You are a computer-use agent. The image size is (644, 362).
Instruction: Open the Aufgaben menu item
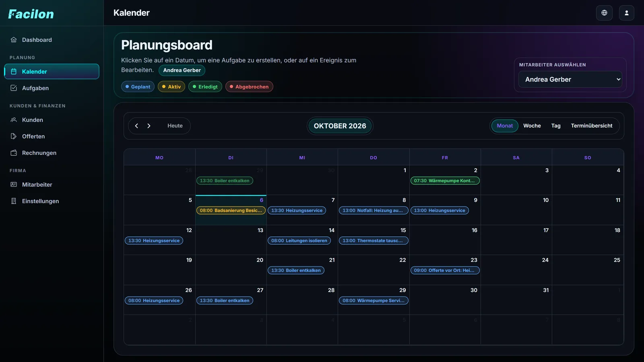(52, 88)
